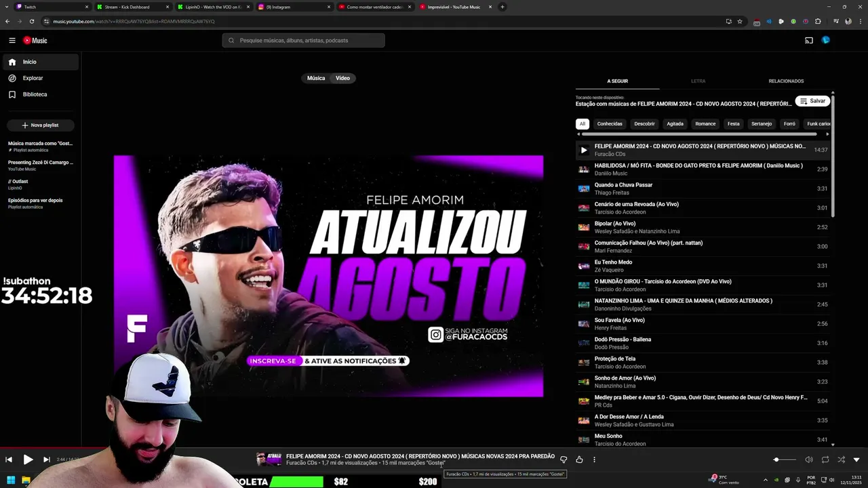Play 'Sou Favela (Ao Vivo)' track
The height and width of the screenshot is (488, 868).
(703, 324)
